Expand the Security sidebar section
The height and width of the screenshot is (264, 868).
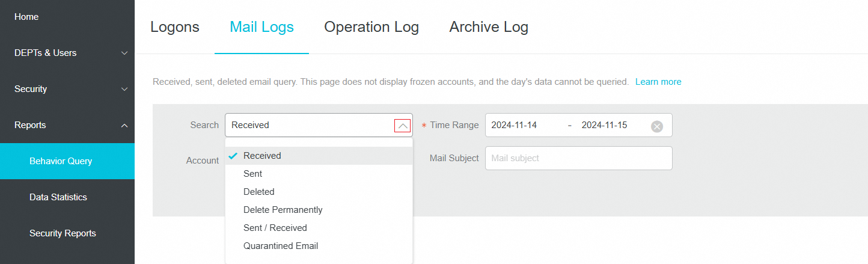[67, 89]
